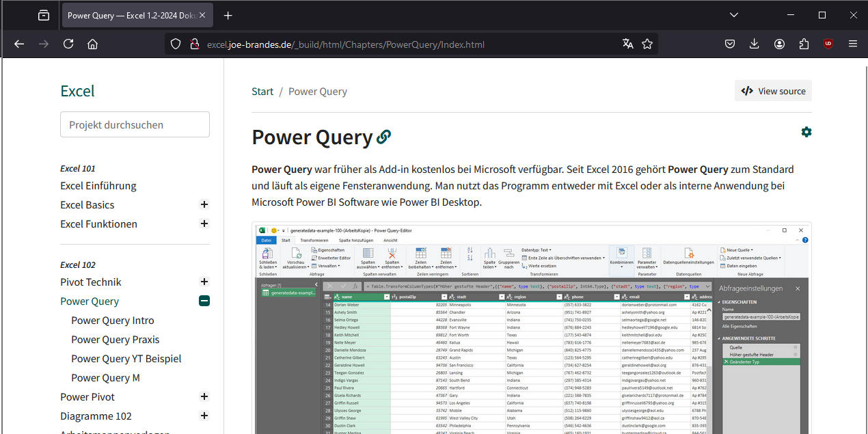The height and width of the screenshot is (434, 868).
Task: Click View source button
Action: point(773,91)
